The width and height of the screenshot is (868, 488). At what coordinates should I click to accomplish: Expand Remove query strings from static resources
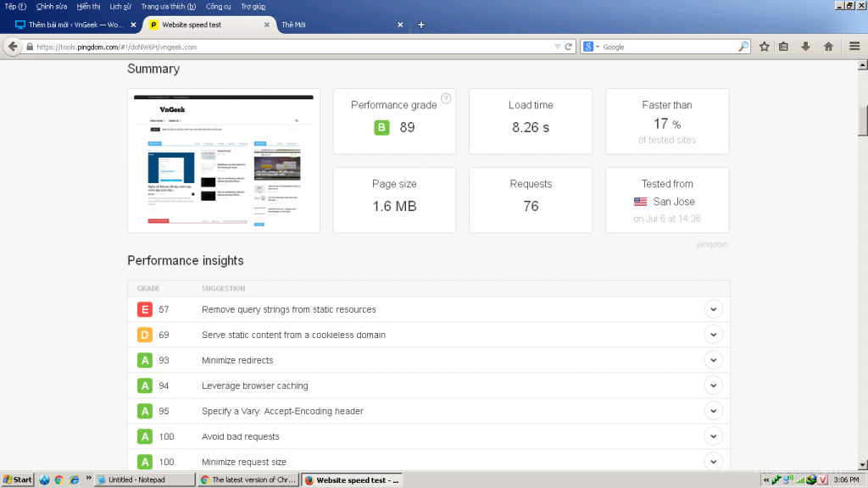[714, 309]
